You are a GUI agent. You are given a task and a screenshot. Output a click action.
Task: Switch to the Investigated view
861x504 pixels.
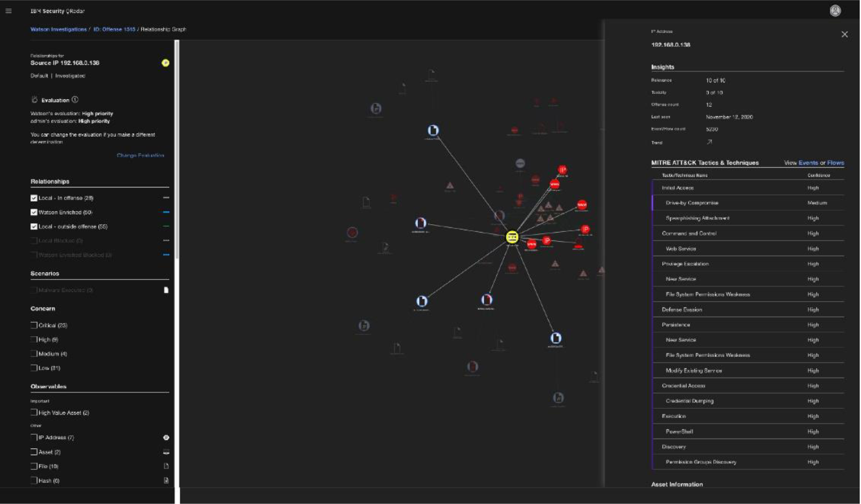point(70,76)
